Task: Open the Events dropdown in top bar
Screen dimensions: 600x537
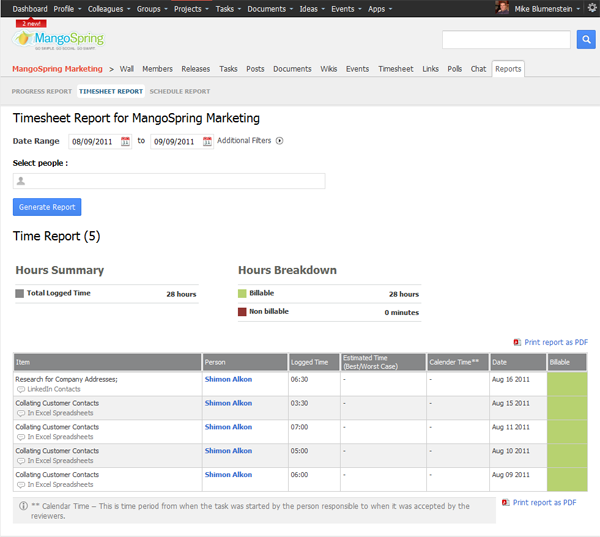Action: (346, 9)
